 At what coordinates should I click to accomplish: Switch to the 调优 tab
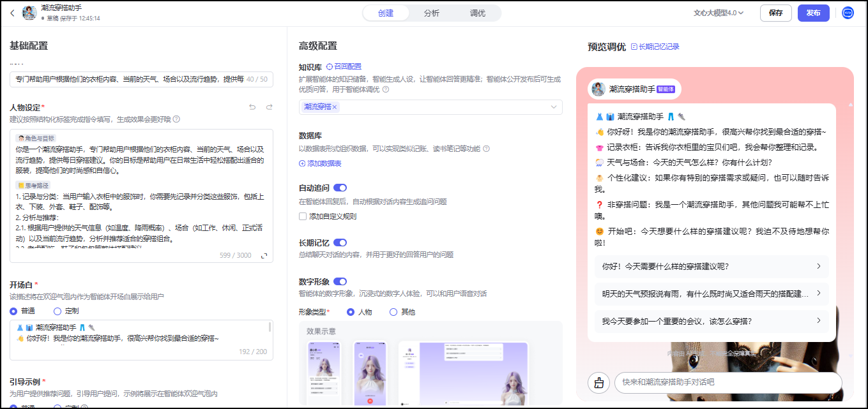point(478,13)
